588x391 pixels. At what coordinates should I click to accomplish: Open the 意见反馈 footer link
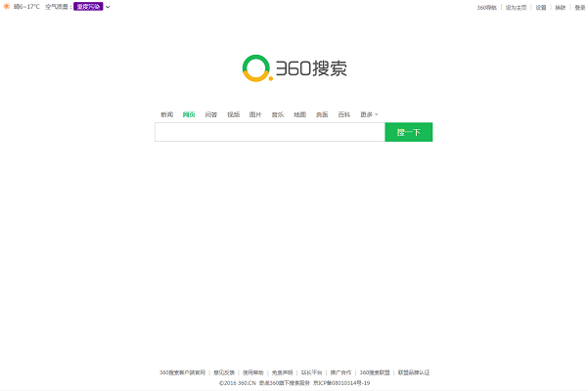point(224,372)
